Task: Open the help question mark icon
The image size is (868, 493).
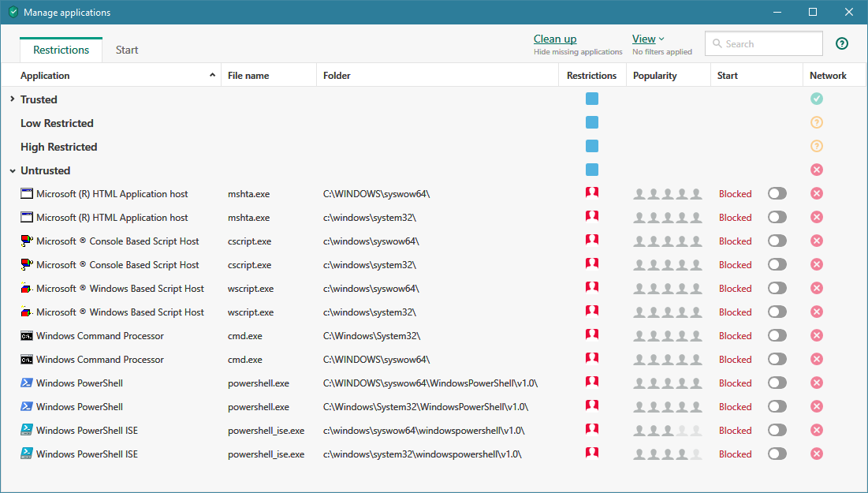Action: coord(841,43)
